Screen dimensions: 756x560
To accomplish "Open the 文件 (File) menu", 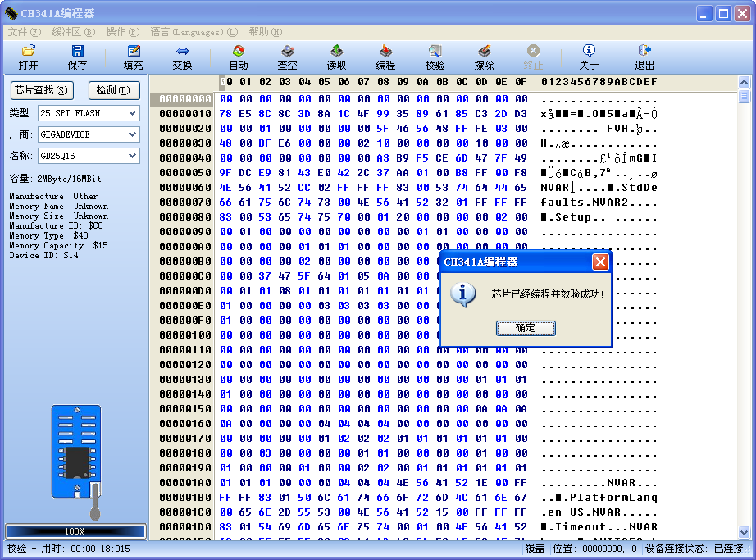I will pyautogui.click(x=24, y=32).
